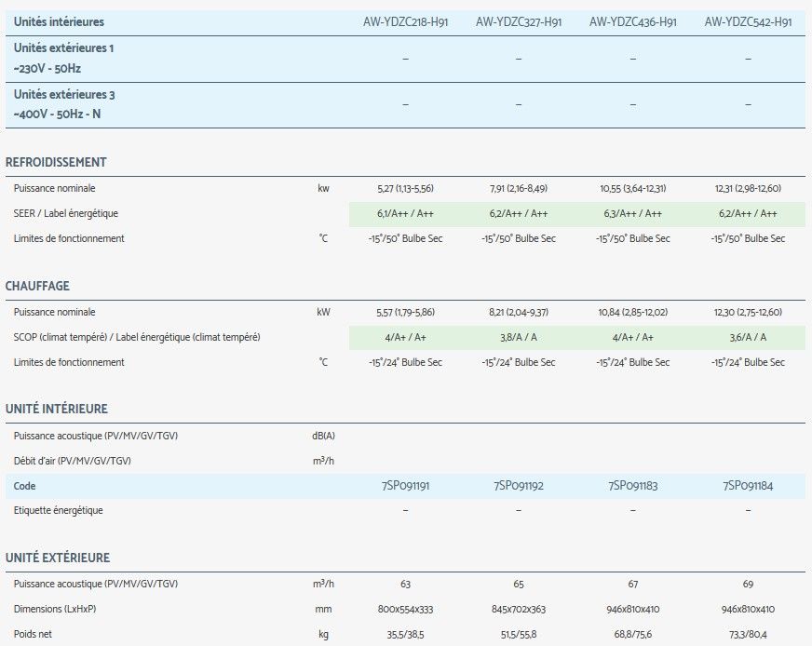
Task: Click the net weight value 68,8/75,6
Action: [632, 634]
